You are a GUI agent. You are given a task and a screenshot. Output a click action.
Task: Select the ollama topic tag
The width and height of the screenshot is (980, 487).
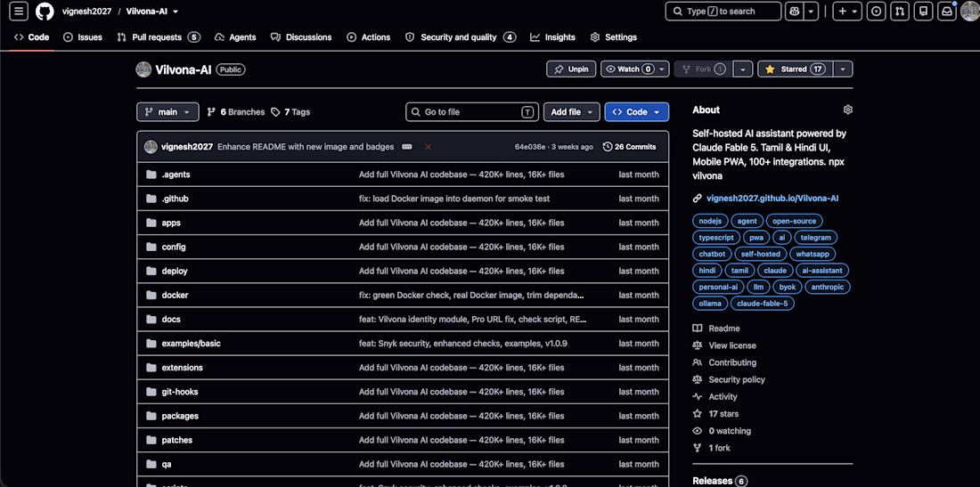pos(711,304)
